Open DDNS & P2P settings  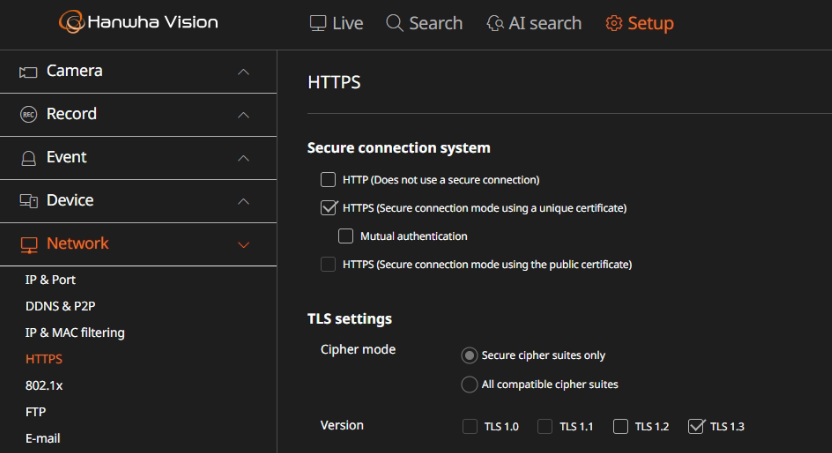tap(60, 306)
